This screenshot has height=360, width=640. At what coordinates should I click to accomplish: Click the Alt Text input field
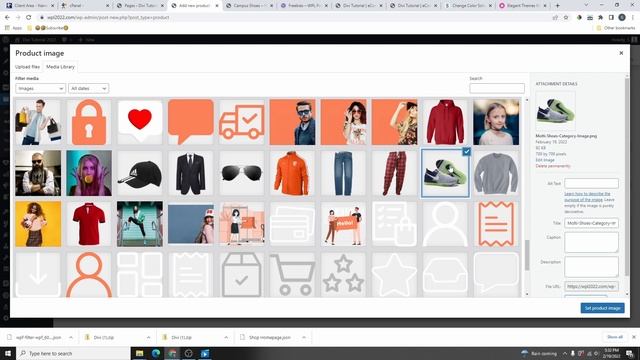(x=591, y=183)
